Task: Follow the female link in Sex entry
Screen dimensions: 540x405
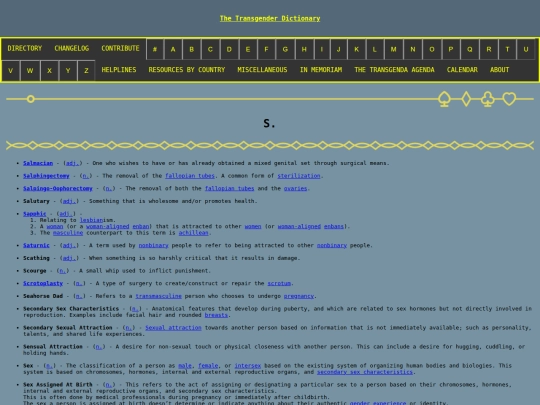Action: [208, 366]
